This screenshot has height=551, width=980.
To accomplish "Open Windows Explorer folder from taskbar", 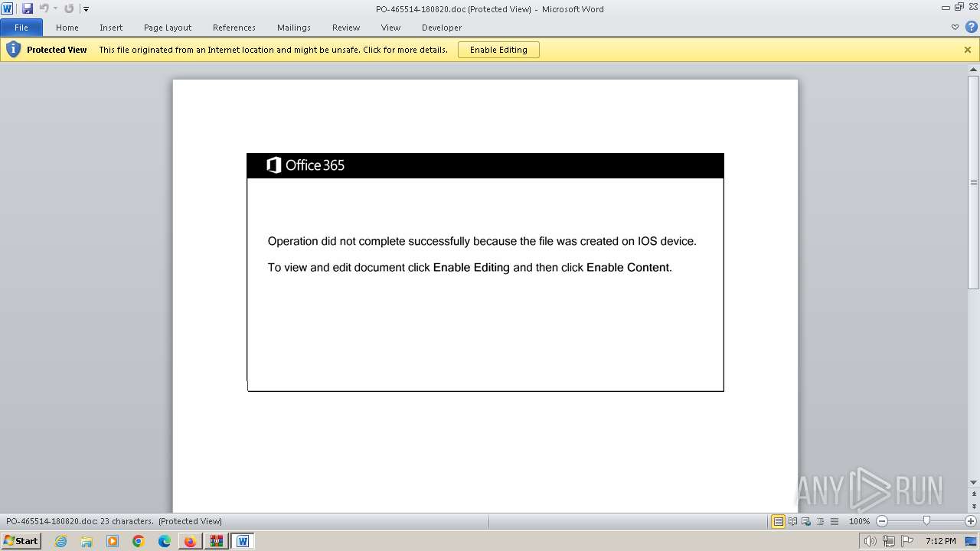I will (x=87, y=541).
